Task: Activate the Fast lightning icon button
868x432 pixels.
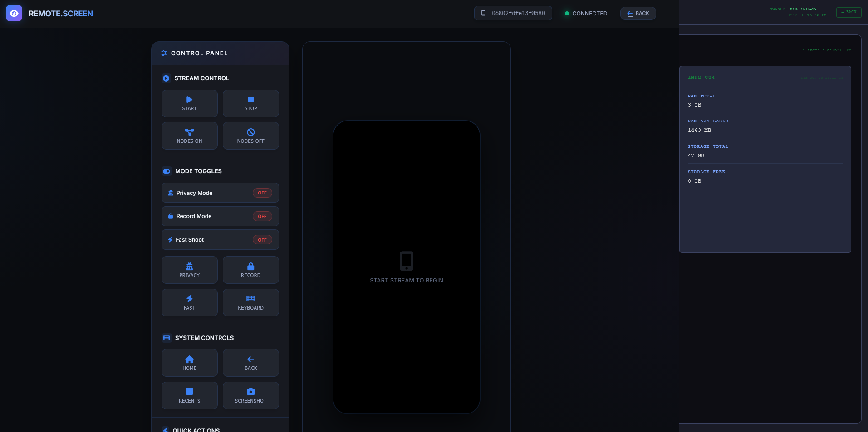Action: click(x=189, y=302)
